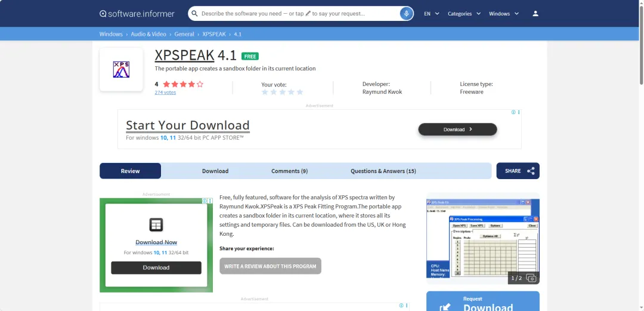Click the search input field
This screenshot has width=644, height=311.
(x=299, y=14)
